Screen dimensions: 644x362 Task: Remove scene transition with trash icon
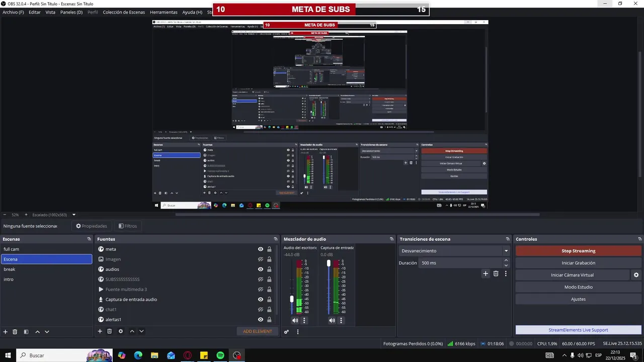pos(496,274)
